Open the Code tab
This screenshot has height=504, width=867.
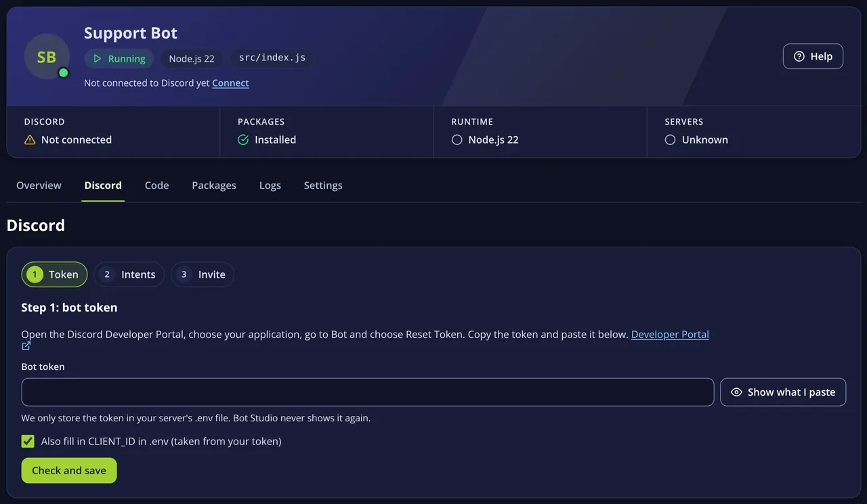click(x=157, y=186)
